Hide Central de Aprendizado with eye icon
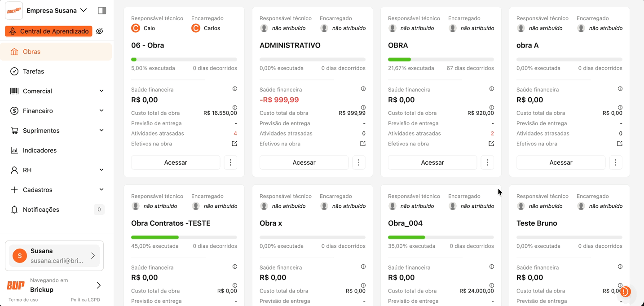644x306 pixels. coord(100,31)
